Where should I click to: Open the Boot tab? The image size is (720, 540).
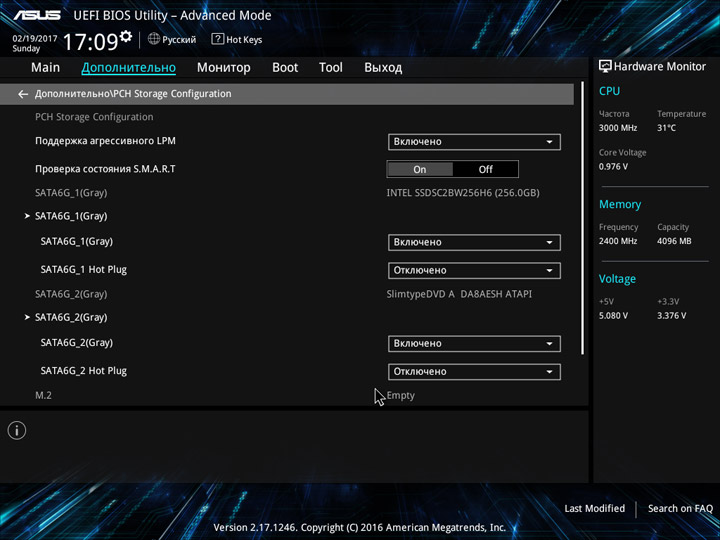(x=285, y=68)
